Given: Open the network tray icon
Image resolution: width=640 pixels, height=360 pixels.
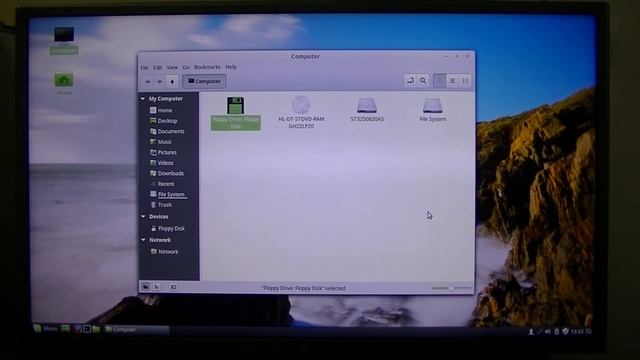Looking at the screenshot, I should 539,332.
